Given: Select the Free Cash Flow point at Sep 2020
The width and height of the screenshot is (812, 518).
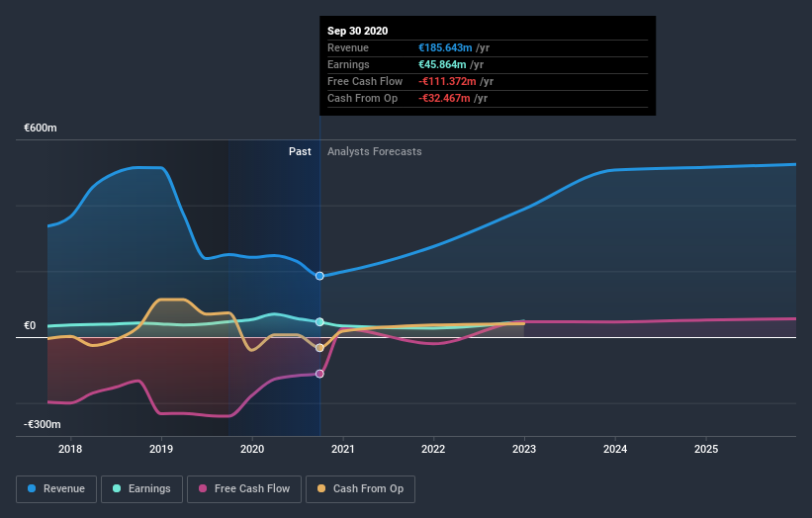Looking at the screenshot, I should pyautogui.click(x=319, y=374).
